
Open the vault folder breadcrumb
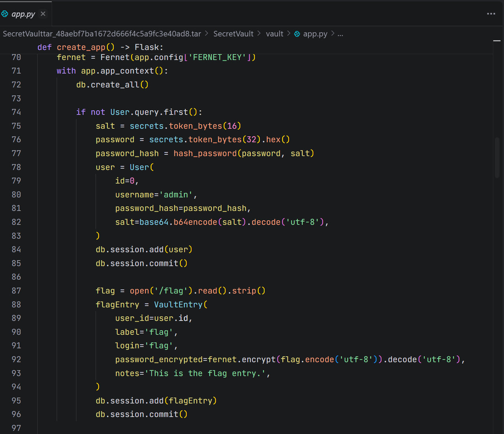point(274,34)
